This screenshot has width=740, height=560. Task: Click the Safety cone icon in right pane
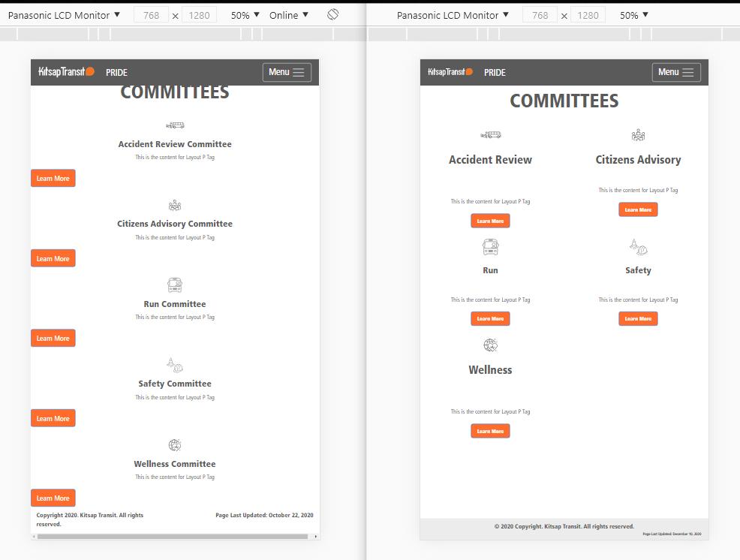pos(638,246)
